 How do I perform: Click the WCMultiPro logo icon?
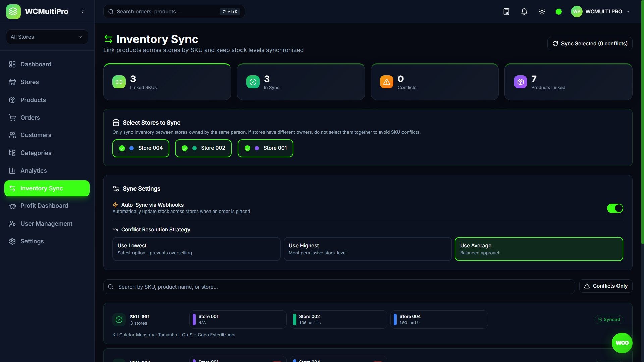[x=13, y=12]
